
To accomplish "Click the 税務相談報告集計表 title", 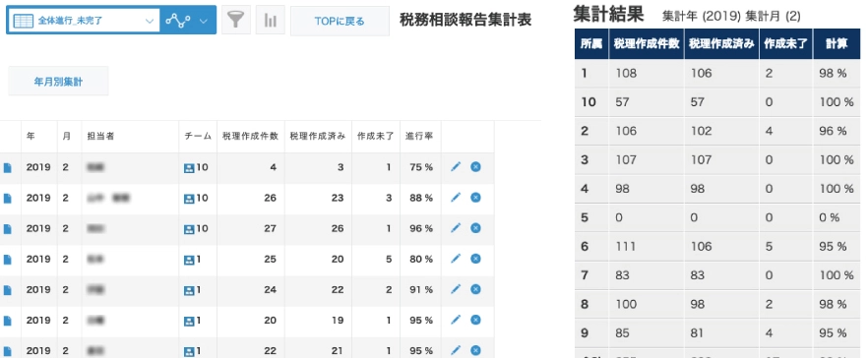I will tap(465, 21).
